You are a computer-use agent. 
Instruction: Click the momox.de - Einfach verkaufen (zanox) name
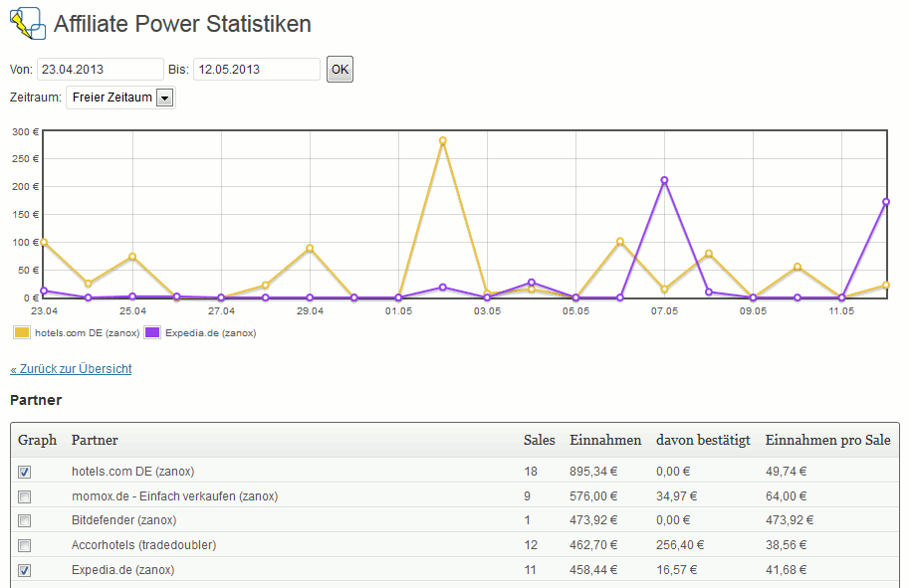(x=175, y=496)
